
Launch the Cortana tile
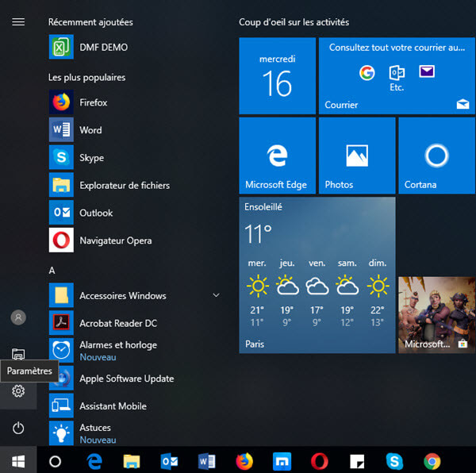pyautogui.click(x=436, y=156)
